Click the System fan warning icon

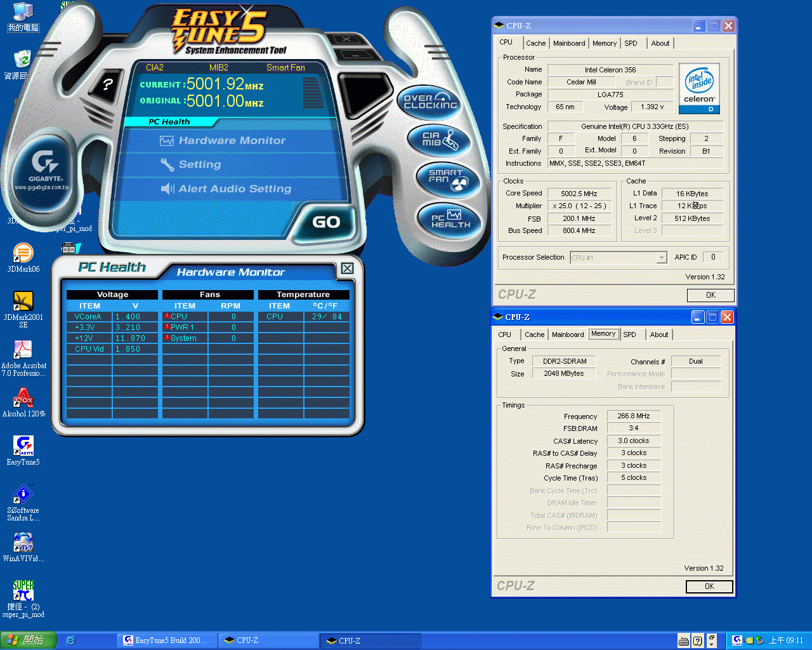click(167, 338)
